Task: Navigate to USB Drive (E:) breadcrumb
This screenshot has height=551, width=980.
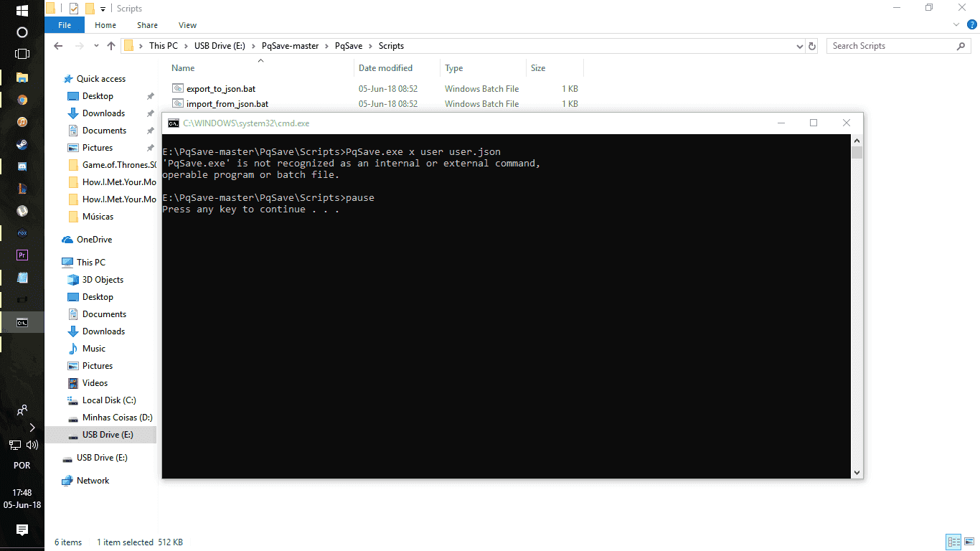Action: pyautogui.click(x=220, y=46)
